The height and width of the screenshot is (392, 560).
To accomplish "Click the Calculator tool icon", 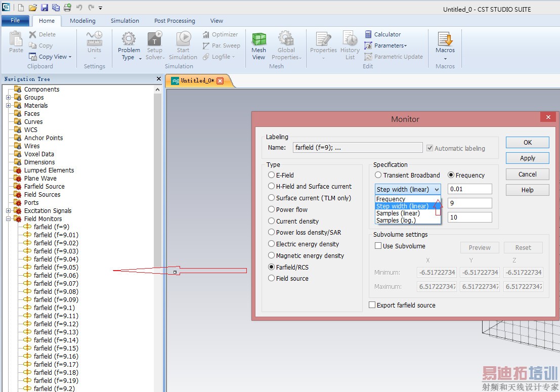I will coord(368,34).
